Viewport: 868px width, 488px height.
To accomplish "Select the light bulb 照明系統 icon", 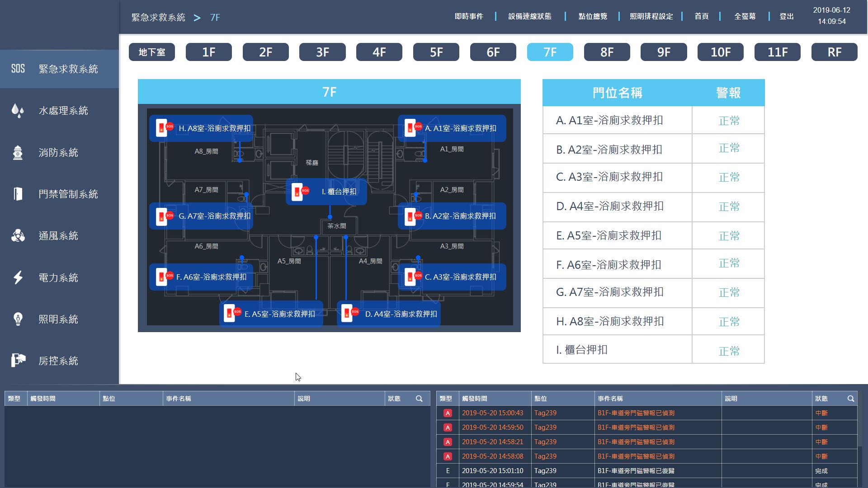I will click(18, 319).
